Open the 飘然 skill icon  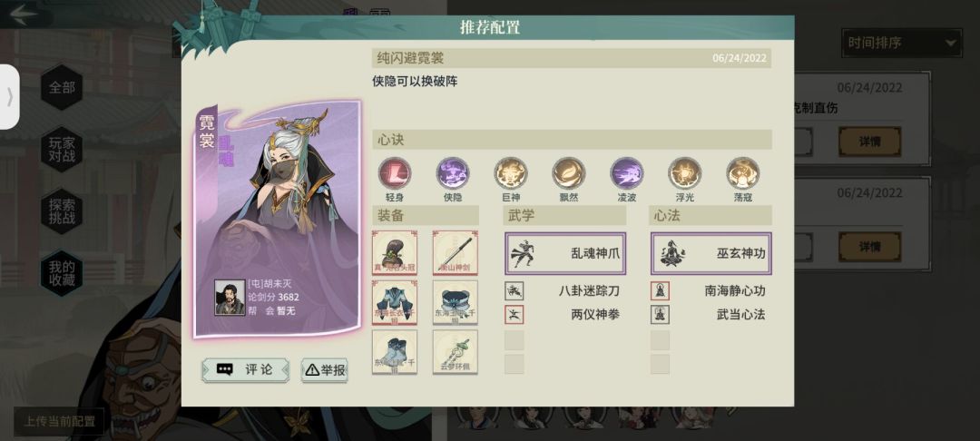[x=569, y=173]
